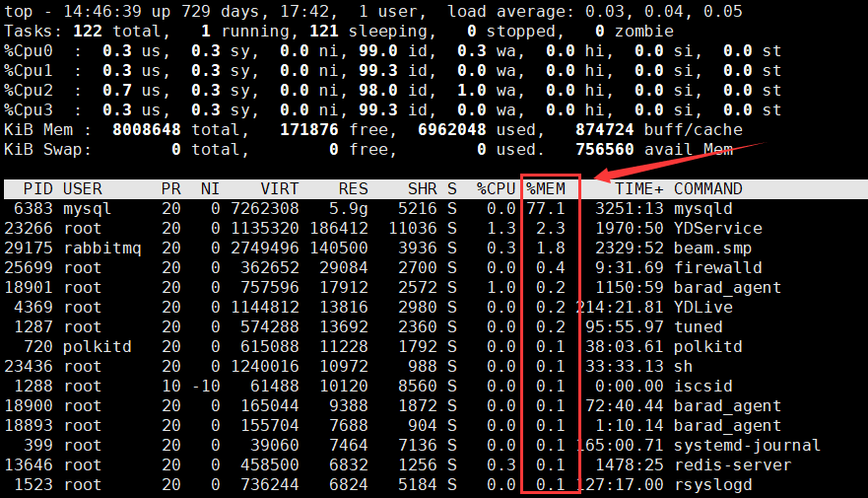Screen dimensions: 868x498
Task: Click the 77.1 memory percentage value
Action: click(545, 208)
